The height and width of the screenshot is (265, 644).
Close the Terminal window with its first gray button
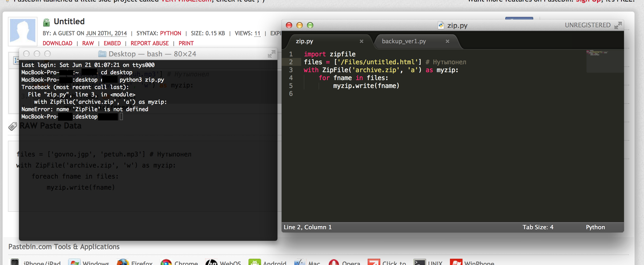click(x=26, y=54)
